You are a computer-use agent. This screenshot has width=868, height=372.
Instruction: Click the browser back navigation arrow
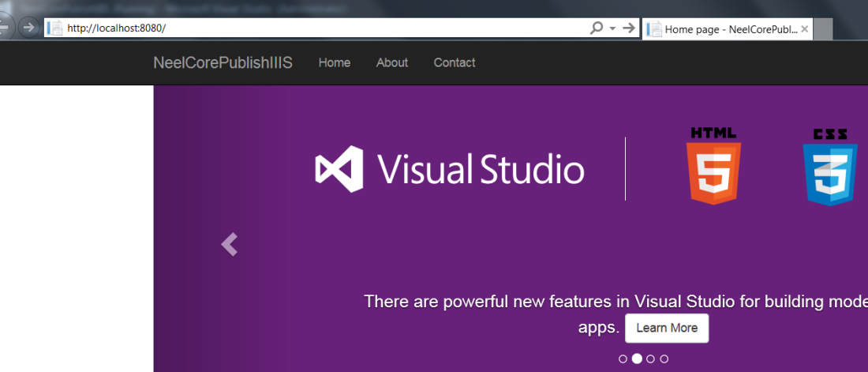[x=5, y=27]
